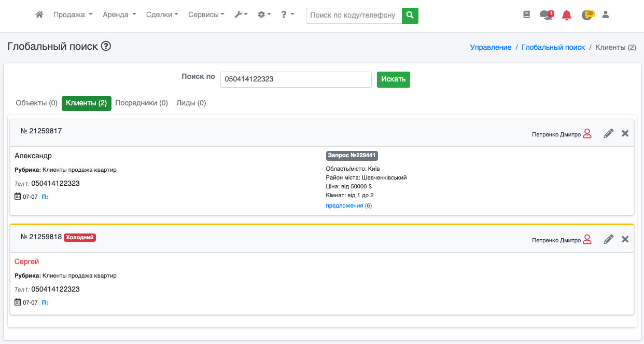The height and width of the screenshot is (344, 644).
Task: Open the notifications bell
Action: pos(567,15)
